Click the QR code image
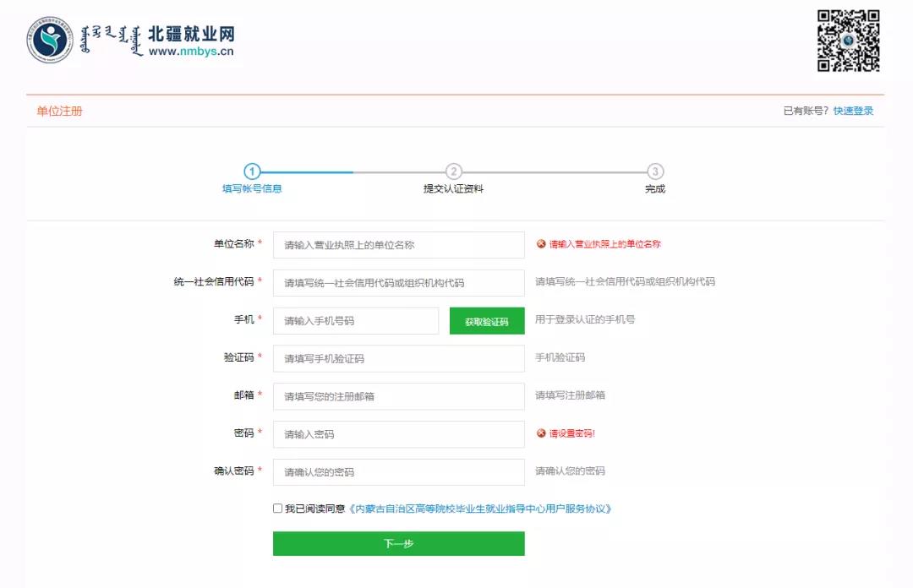Screen dimensions: 913x588 (x=848, y=41)
